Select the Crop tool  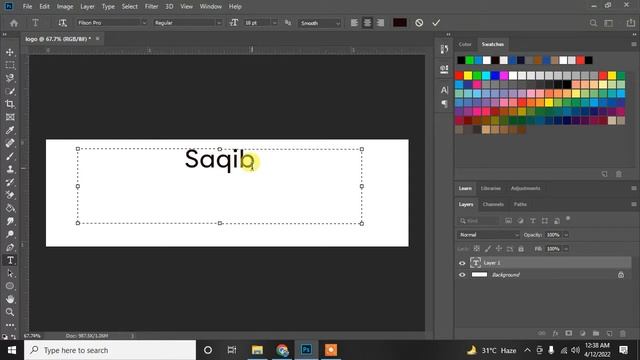pos(10,104)
